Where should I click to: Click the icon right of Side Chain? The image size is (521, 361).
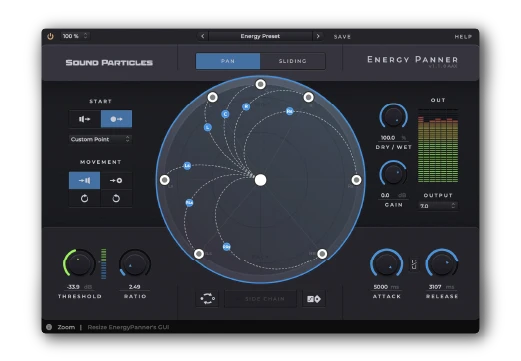tap(313, 299)
